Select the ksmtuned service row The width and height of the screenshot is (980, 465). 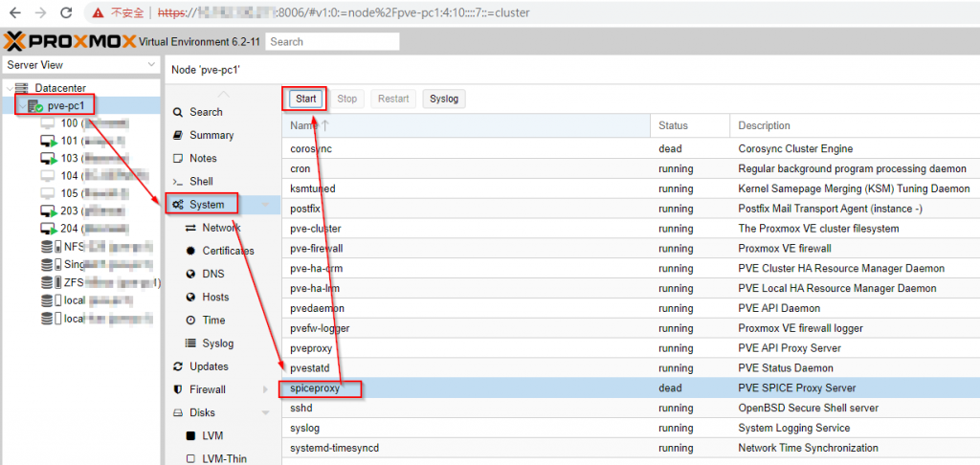pos(631,188)
